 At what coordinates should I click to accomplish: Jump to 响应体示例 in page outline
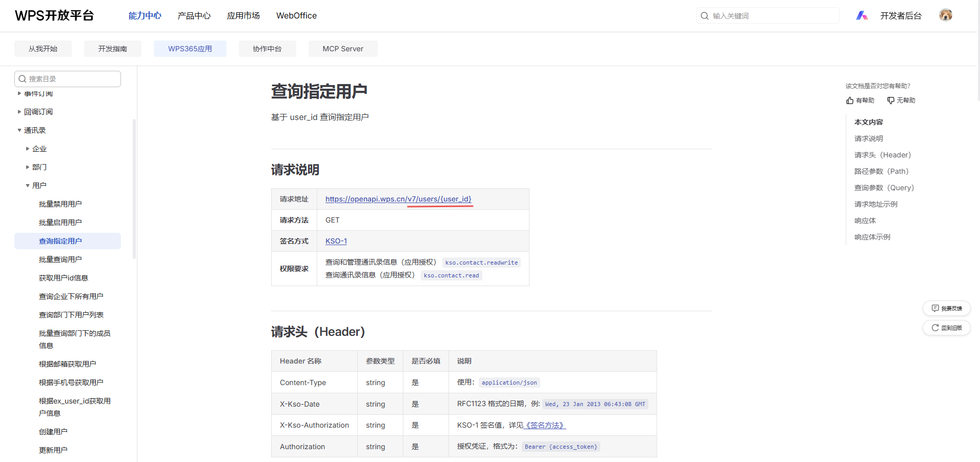click(x=872, y=237)
